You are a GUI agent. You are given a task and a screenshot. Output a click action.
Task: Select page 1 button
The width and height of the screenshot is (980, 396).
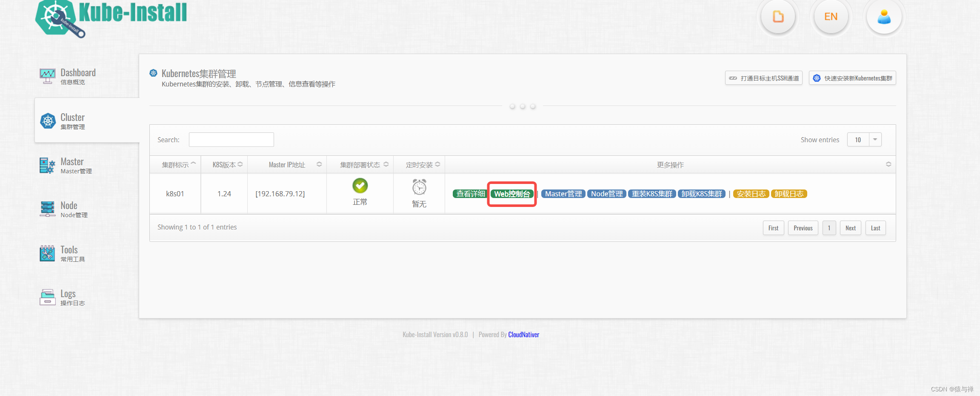coord(829,228)
